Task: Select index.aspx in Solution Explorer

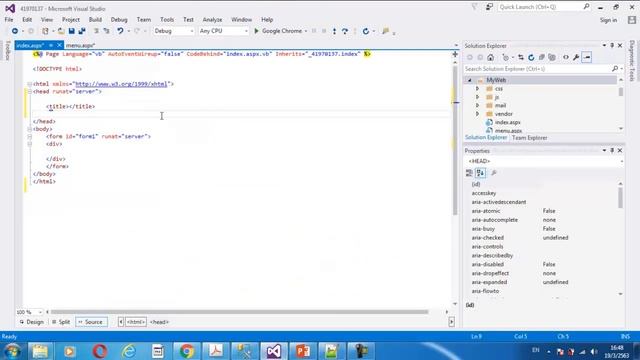Action: (507, 122)
